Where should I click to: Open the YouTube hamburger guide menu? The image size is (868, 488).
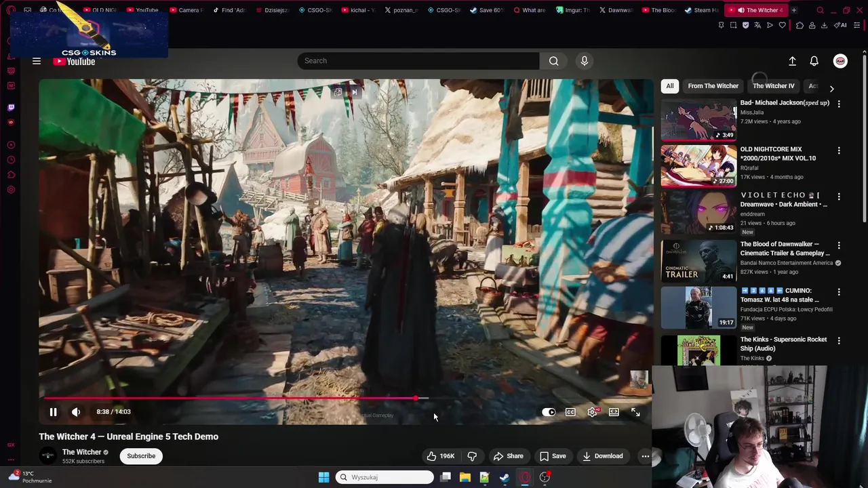(x=37, y=61)
